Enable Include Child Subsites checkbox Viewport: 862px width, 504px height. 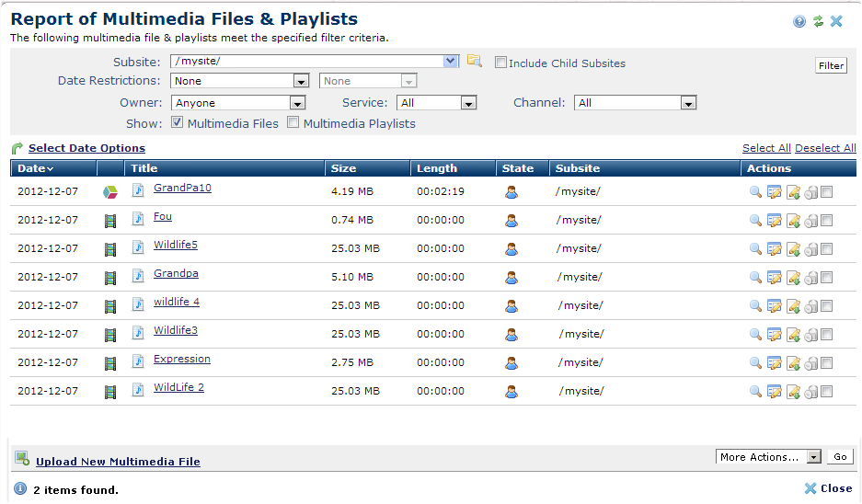point(500,63)
